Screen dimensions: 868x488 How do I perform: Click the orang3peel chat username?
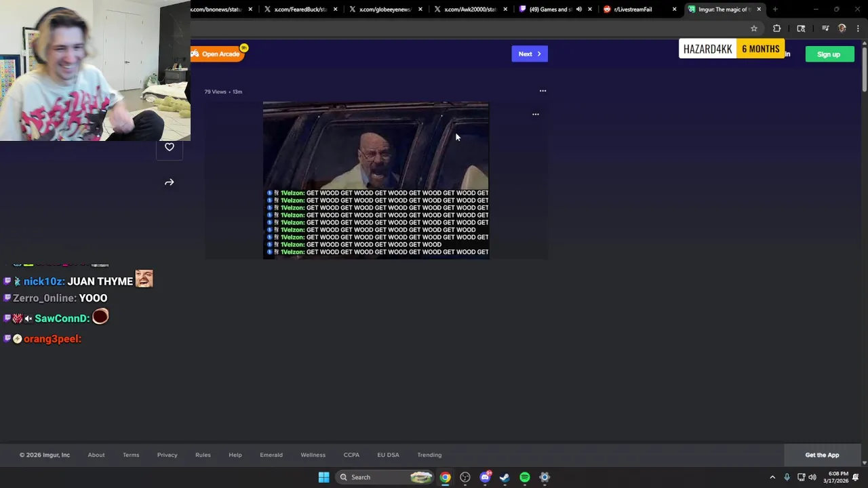52,339
